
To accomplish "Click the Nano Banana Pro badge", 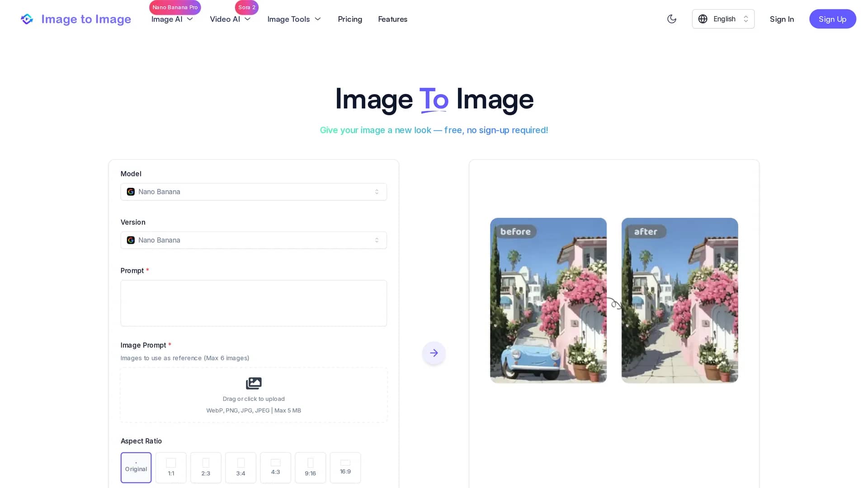I will pyautogui.click(x=175, y=7).
